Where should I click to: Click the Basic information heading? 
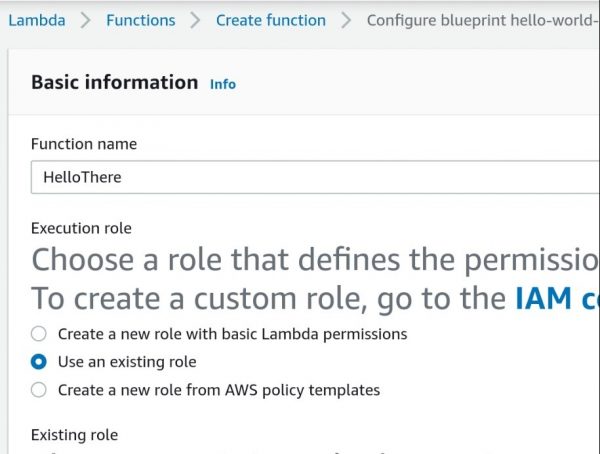[114, 82]
